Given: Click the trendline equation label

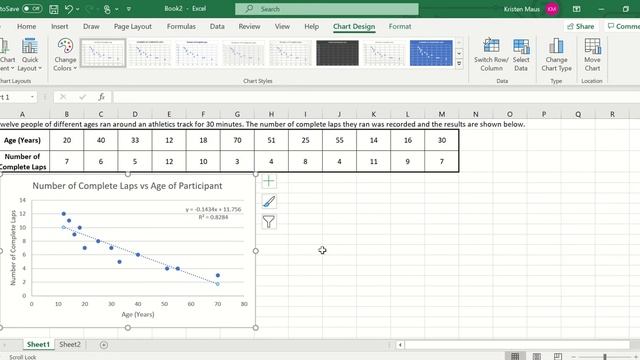Looking at the screenshot, I should [213, 213].
